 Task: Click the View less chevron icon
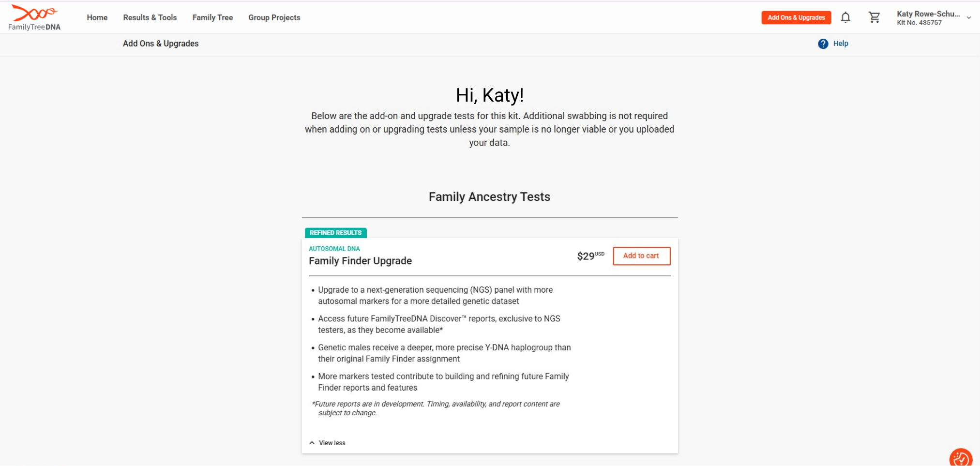click(x=312, y=443)
